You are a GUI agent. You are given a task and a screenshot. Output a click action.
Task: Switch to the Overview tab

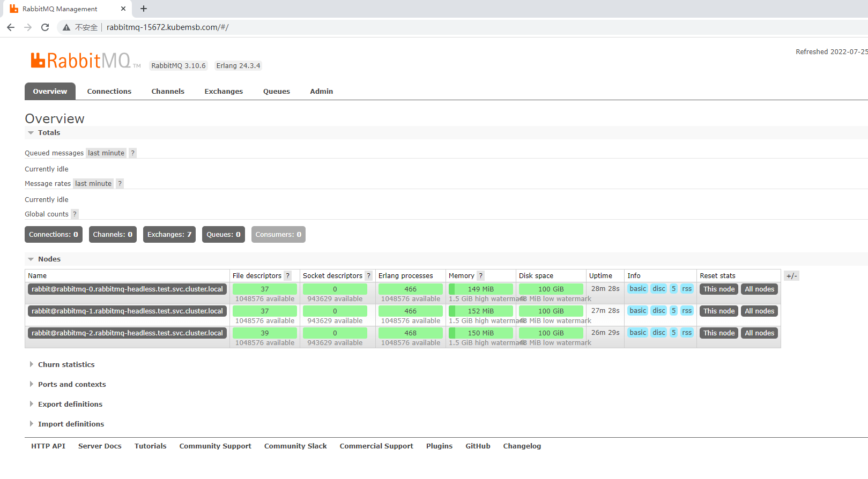coord(50,91)
